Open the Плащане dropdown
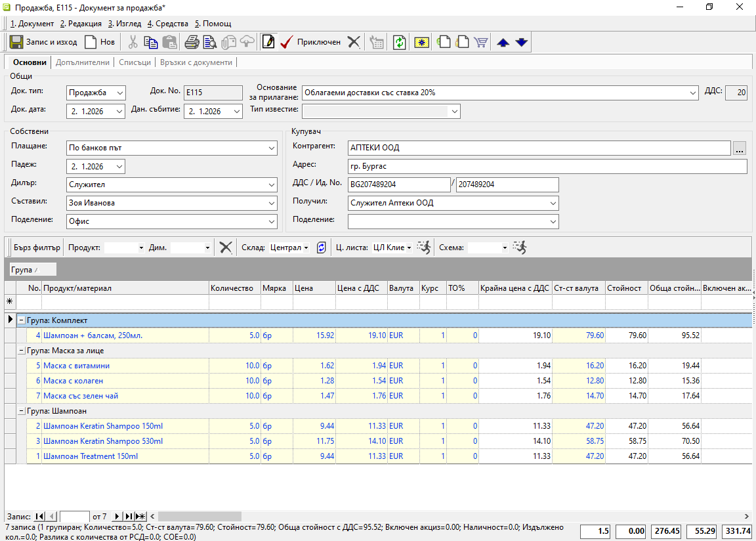The width and height of the screenshot is (756, 541). (272, 148)
